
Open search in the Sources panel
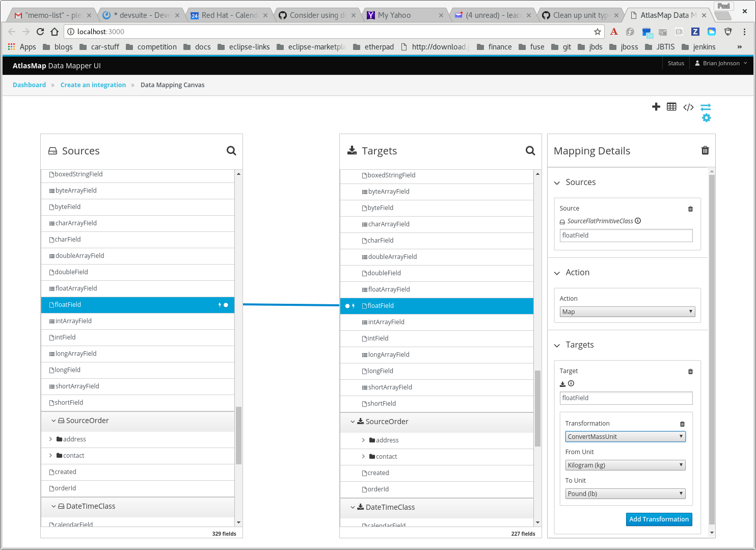pos(231,150)
